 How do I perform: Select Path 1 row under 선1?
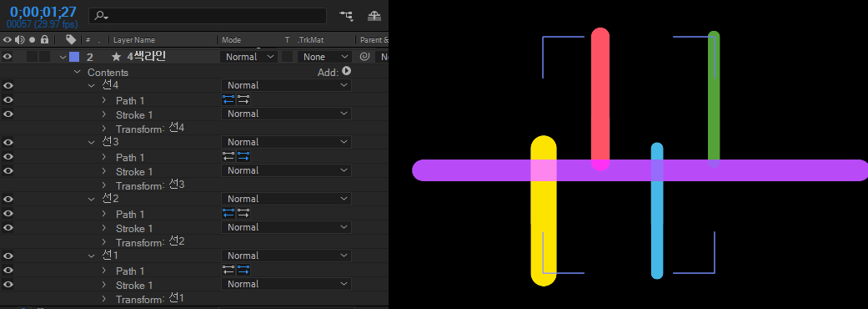tap(130, 271)
